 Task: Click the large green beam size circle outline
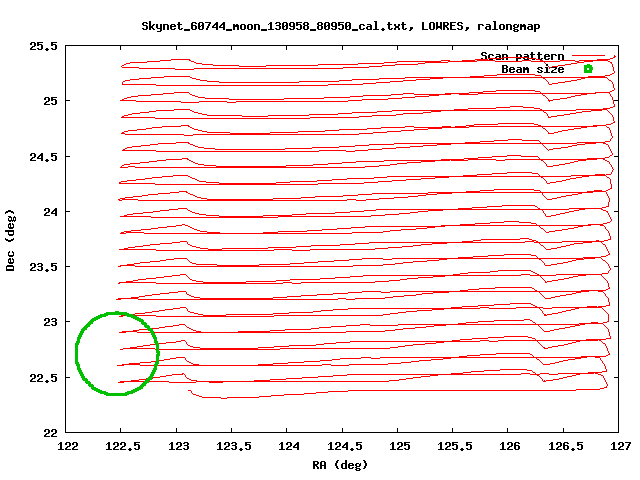pos(117,353)
